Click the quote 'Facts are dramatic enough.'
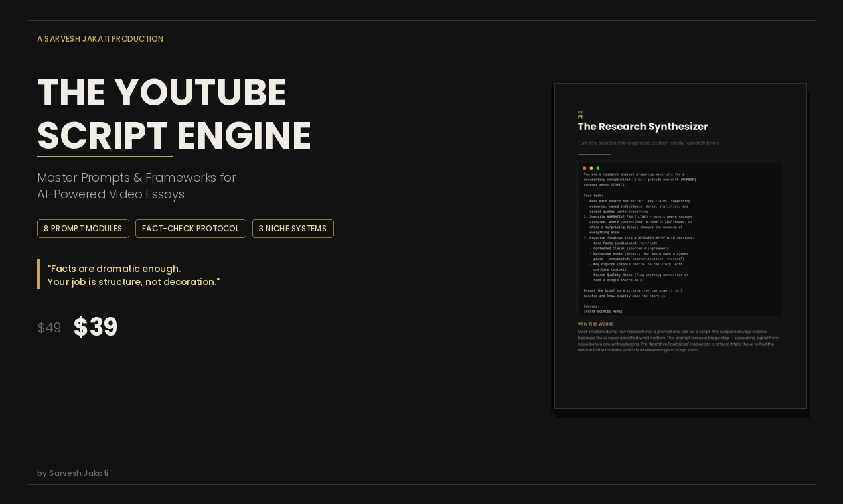Screen dimensions: 843x504 pos(114,269)
